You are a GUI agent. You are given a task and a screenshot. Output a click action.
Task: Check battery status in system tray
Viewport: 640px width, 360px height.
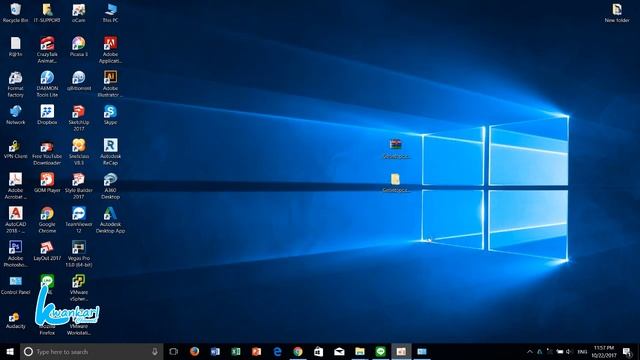point(560,351)
